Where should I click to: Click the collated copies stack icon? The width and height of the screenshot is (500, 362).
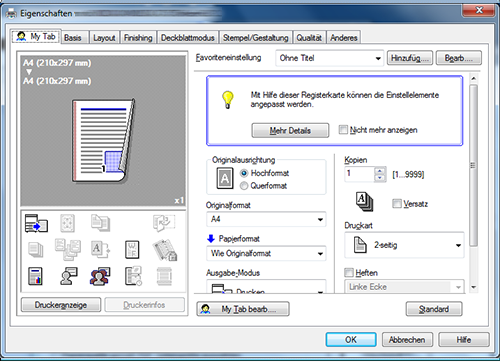[x=364, y=201]
